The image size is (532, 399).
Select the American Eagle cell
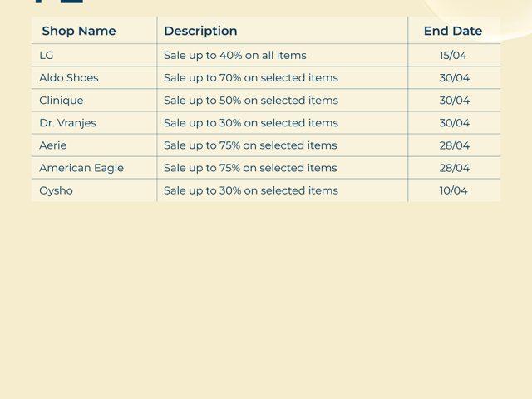81,168
